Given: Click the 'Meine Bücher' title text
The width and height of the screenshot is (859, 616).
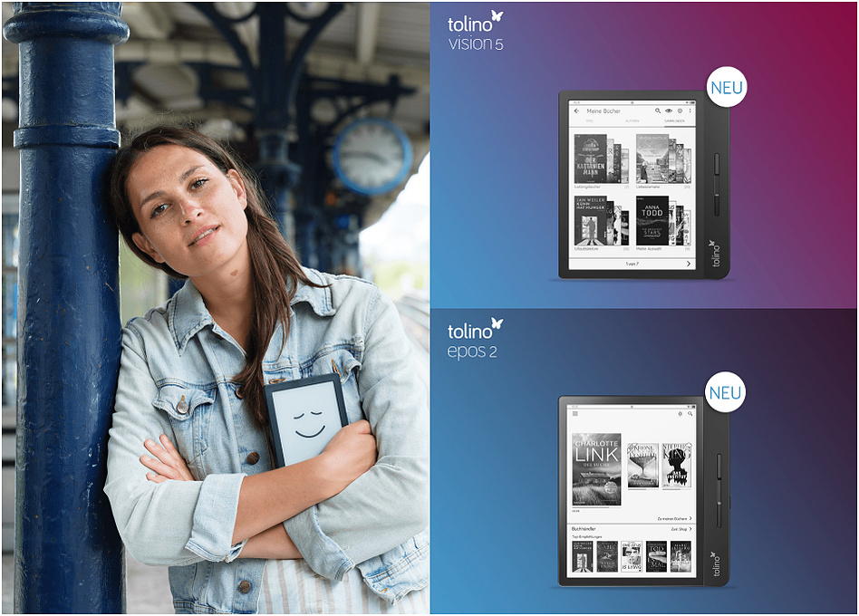Looking at the screenshot, I should (603, 111).
